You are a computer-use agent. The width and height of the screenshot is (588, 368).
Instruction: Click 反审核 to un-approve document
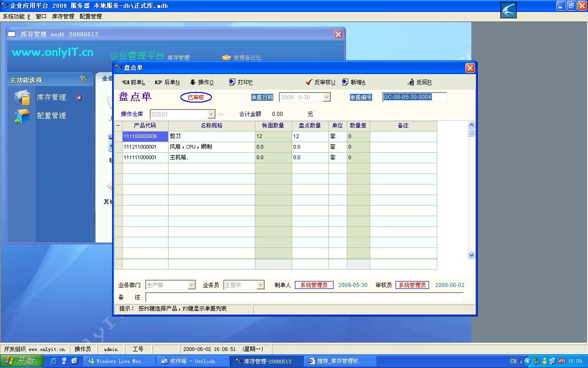[x=320, y=82]
